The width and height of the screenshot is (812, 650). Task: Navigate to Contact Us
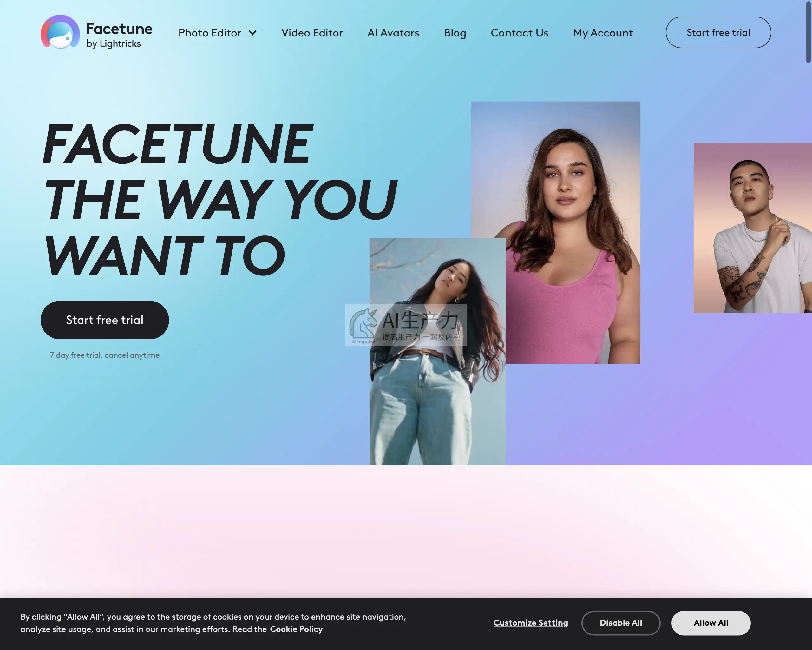519,33
